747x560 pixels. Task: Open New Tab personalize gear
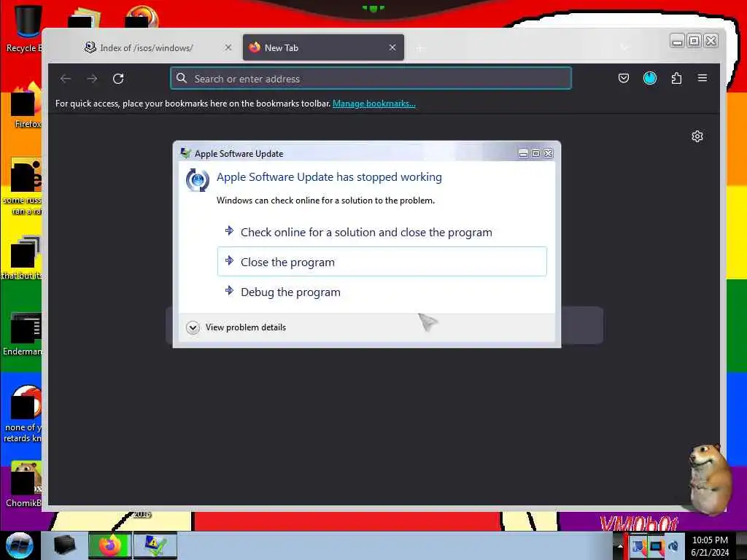coord(697,136)
